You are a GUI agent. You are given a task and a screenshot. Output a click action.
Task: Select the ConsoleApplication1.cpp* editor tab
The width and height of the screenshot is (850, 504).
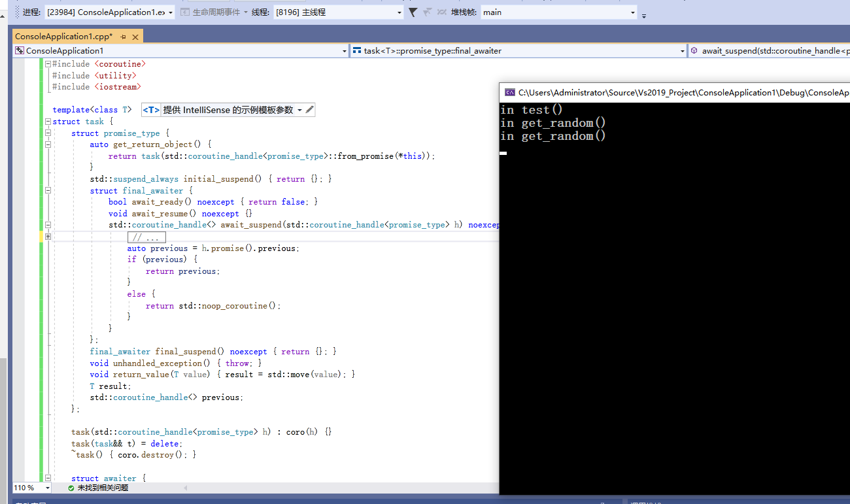(65, 37)
